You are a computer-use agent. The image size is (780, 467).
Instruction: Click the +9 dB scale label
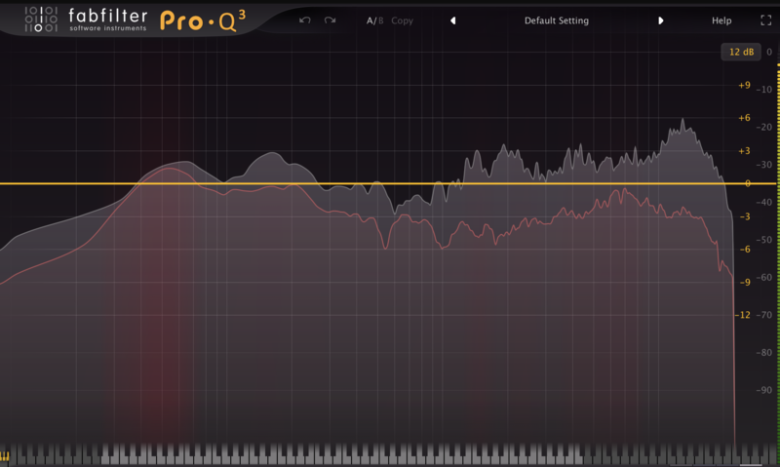(744, 86)
